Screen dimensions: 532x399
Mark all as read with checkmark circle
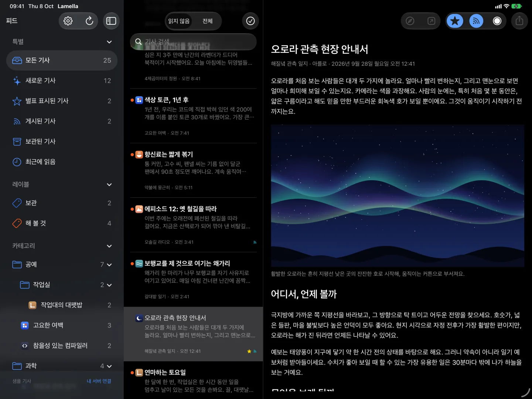click(x=250, y=21)
